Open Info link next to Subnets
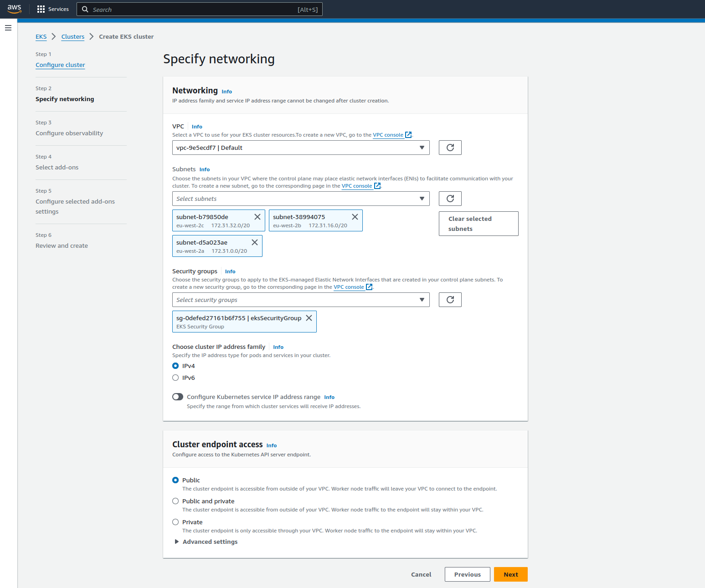 (205, 169)
